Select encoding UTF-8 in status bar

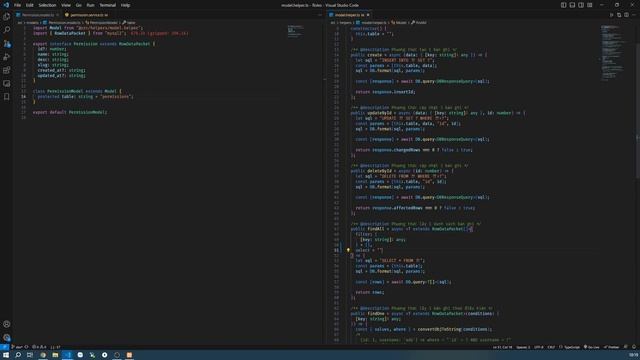(x=538, y=347)
